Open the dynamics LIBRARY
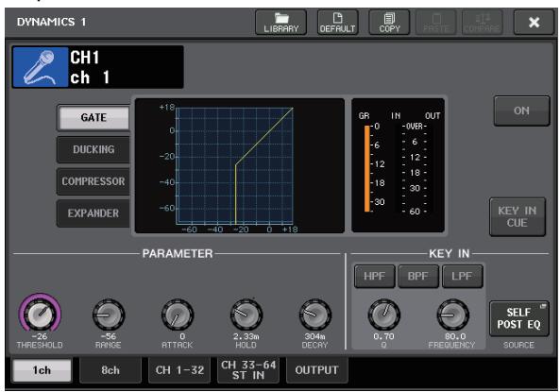The height and width of the screenshot is (392, 560). (x=281, y=23)
